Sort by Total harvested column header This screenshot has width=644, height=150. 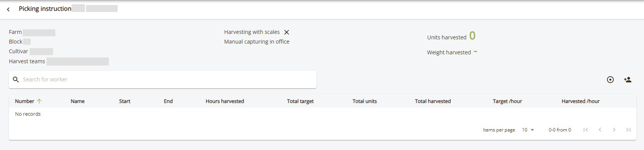pyautogui.click(x=433, y=101)
